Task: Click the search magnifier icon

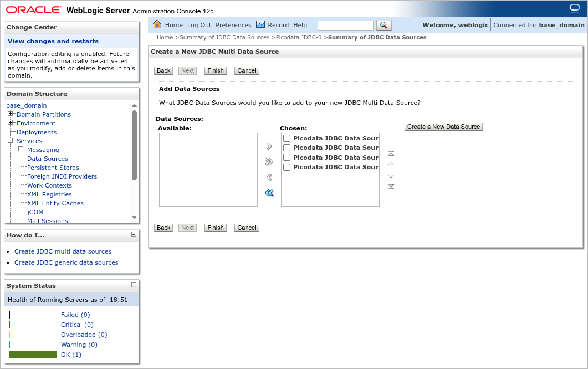Action: 383,24
